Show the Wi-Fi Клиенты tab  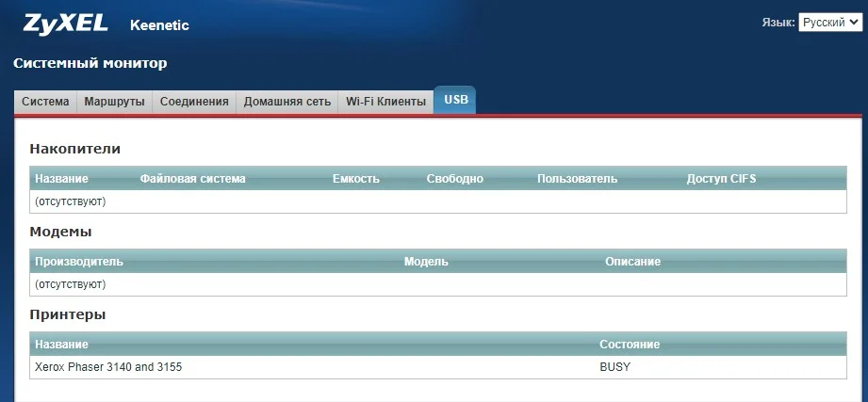click(385, 102)
